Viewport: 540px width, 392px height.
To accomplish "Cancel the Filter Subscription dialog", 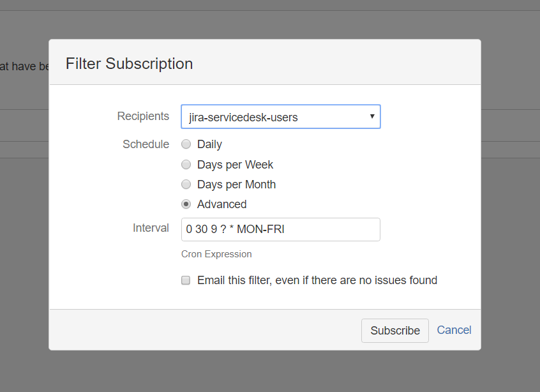I will 454,330.
